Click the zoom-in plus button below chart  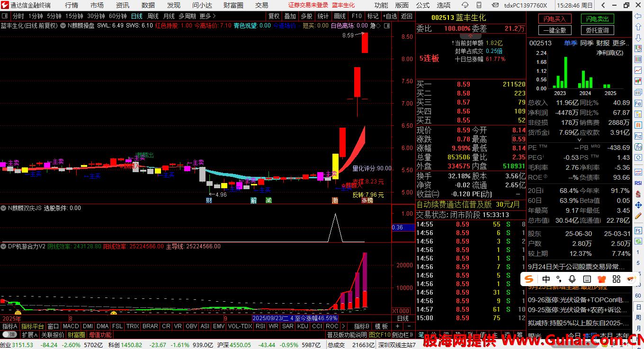point(397,326)
